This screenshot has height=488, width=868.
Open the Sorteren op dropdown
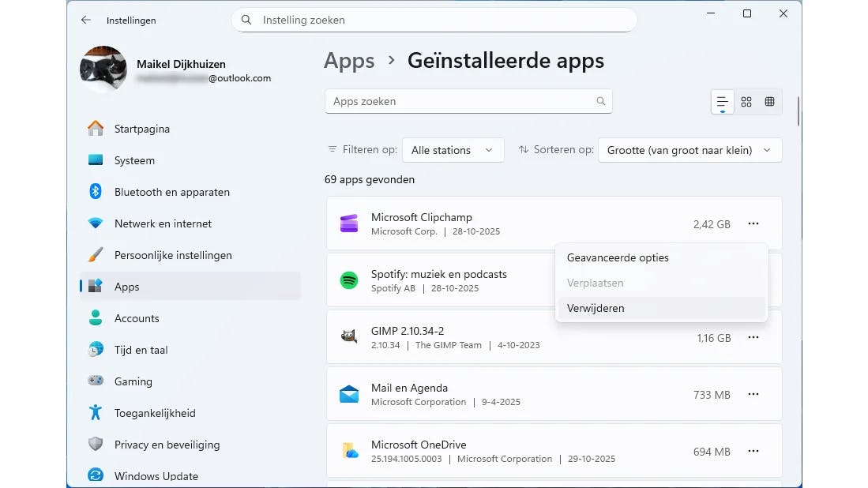pyautogui.click(x=690, y=150)
